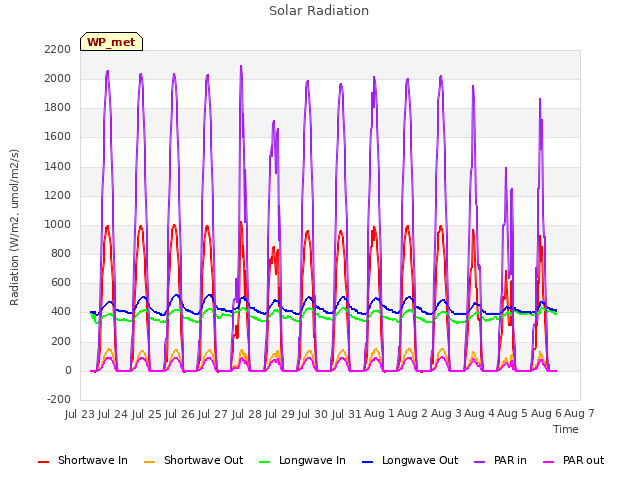Image resolution: width=640 pixels, height=480 pixels.
Task: Click the purple PAR in legend swatch
Action: click(480, 462)
